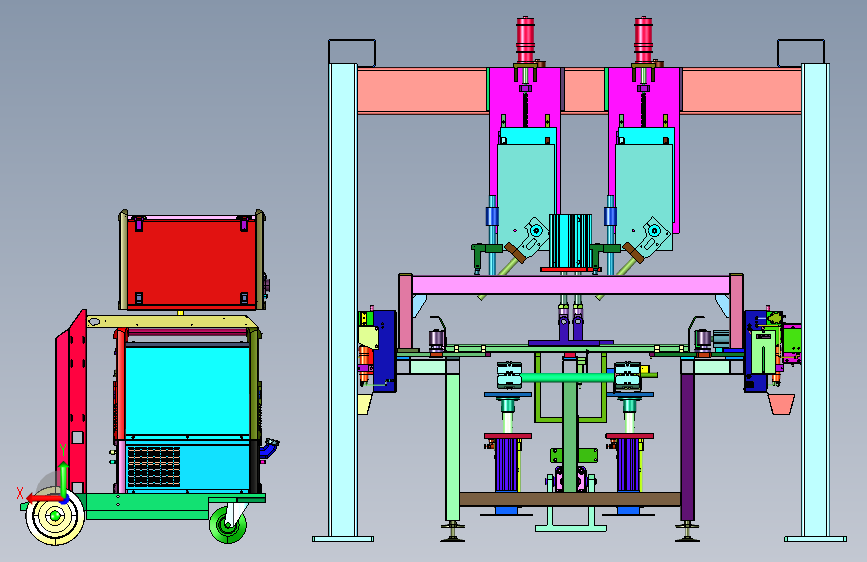This screenshot has width=867, height=562.
Task: Select the dark purple right table leg
Action: coord(687,447)
